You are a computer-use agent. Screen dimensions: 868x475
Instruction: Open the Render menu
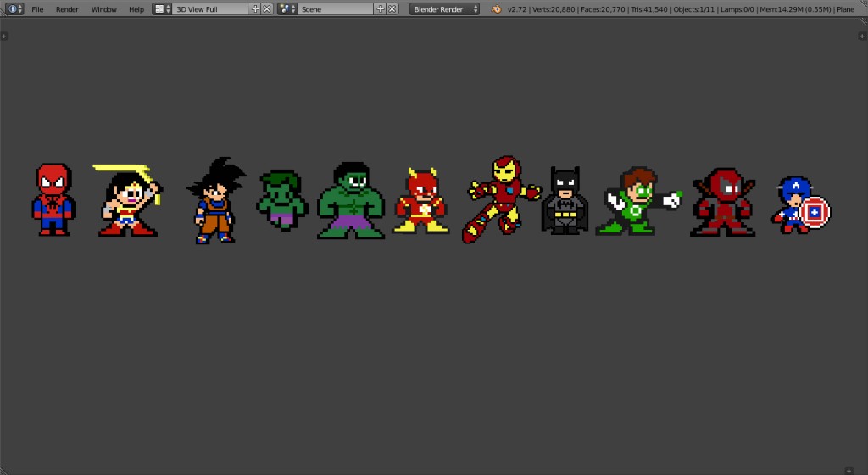[x=67, y=9]
